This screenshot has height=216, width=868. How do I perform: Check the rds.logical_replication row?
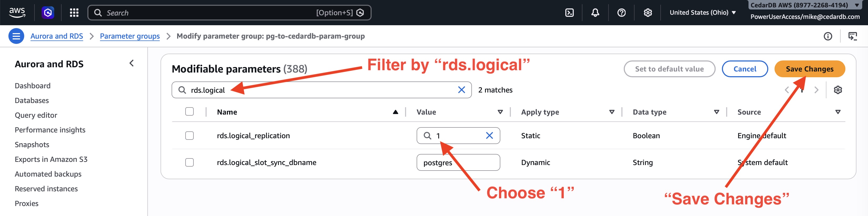tap(189, 136)
